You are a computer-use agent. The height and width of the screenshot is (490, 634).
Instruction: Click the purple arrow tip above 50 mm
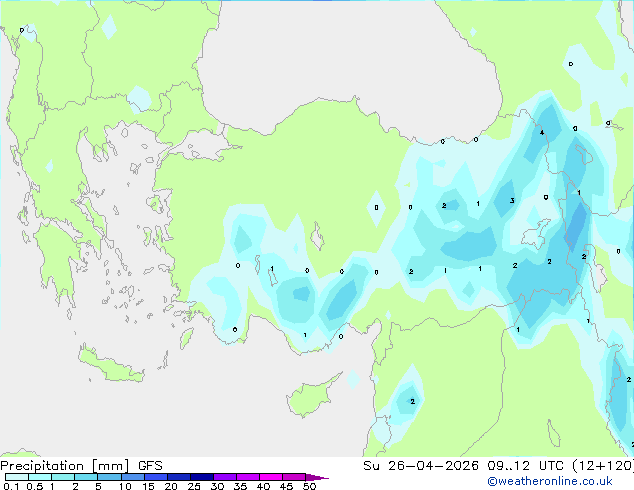point(317,477)
